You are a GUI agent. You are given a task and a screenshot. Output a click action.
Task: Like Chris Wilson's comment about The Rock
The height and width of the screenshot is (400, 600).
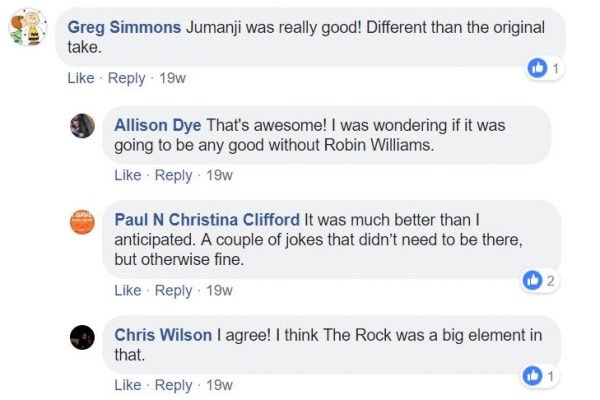click(x=128, y=385)
